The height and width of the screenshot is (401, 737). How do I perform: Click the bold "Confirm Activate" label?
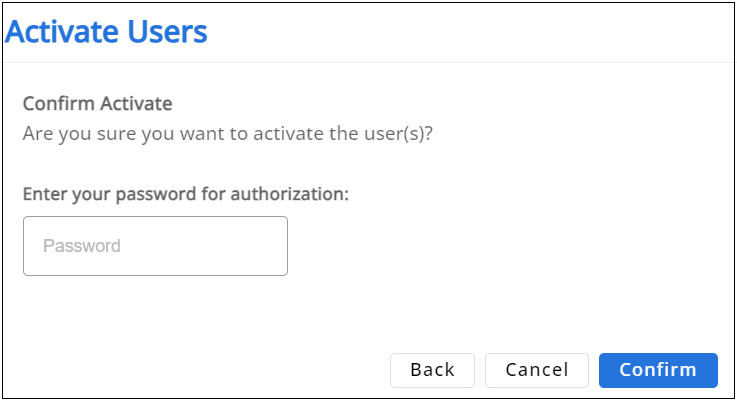point(97,104)
